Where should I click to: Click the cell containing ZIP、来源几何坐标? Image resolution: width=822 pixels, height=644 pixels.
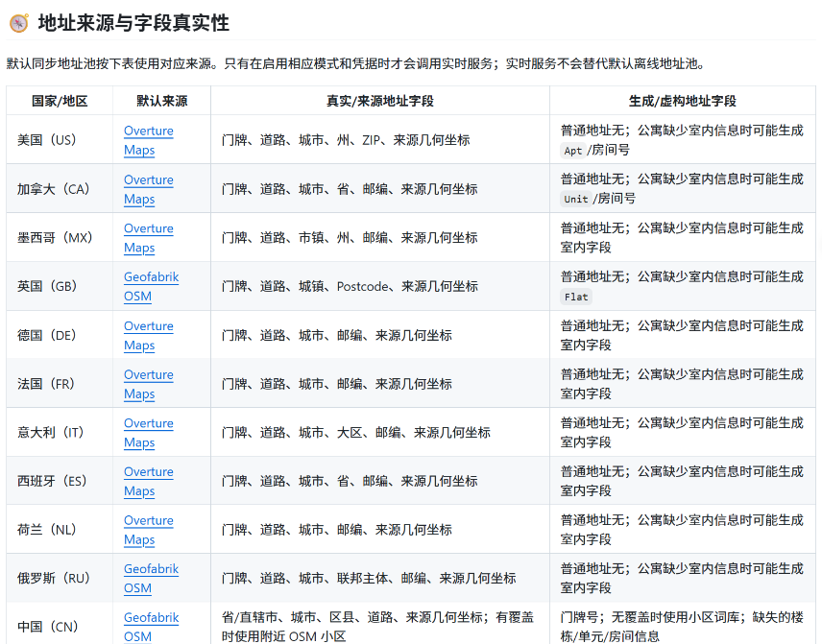coord(380,140)
